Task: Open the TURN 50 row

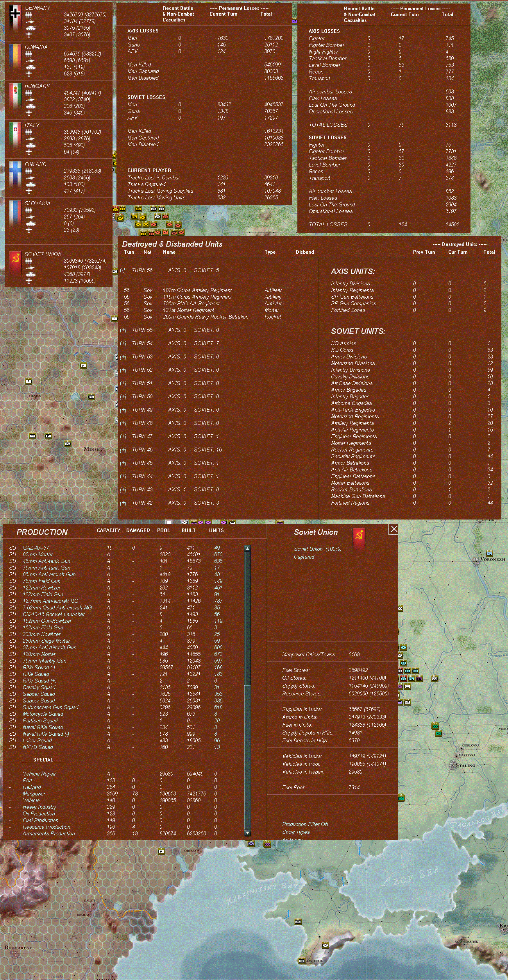Action: coord(123,397)
